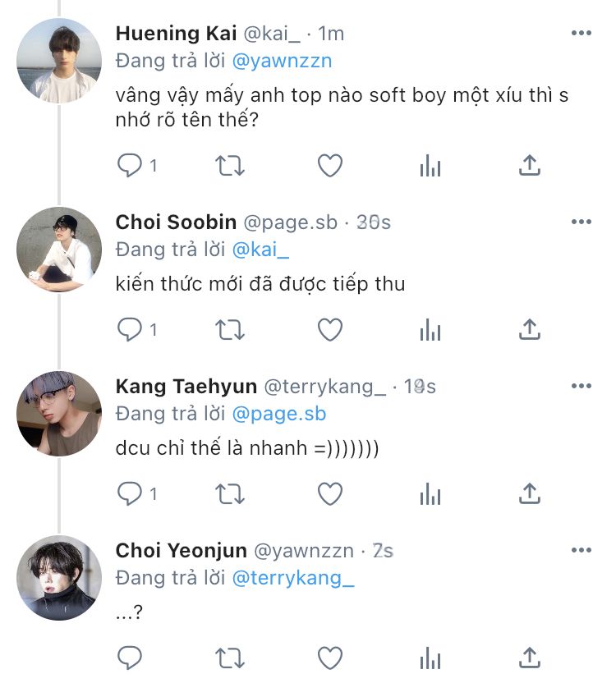Open Kang Taehyun's profile picture
This screenshot has height=683, width=616.
[59, 414]
